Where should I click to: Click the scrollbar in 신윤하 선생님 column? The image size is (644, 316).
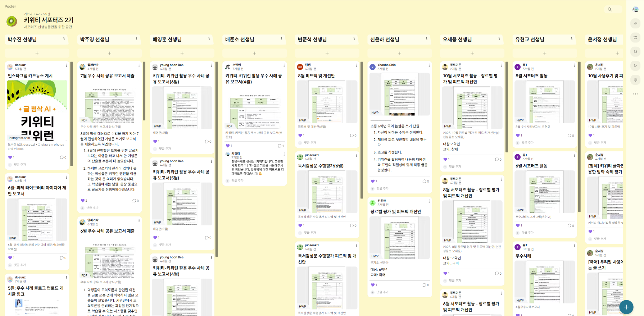coord(362,129)
